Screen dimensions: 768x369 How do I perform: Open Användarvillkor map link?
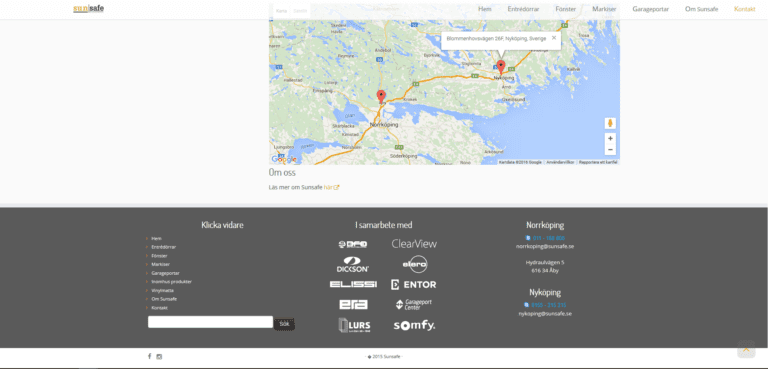(560, 162)
